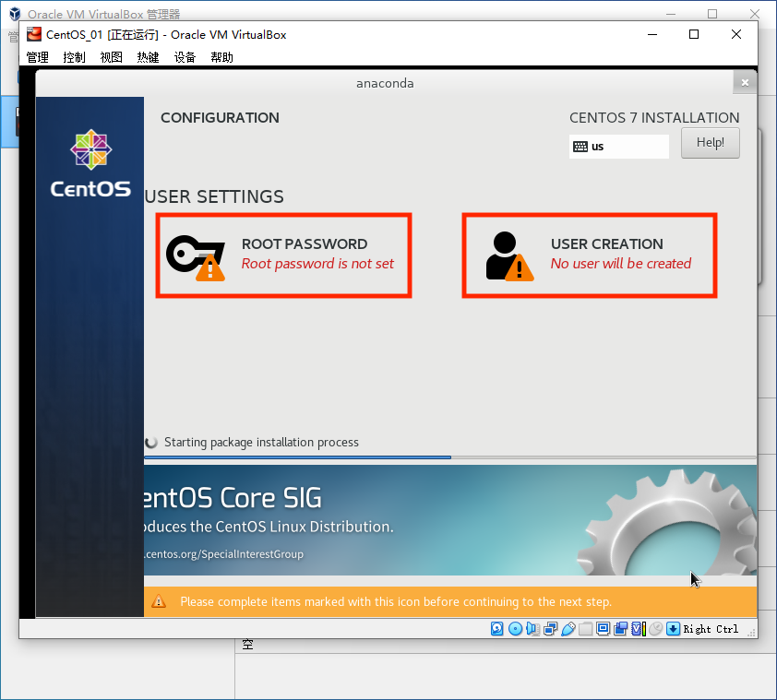This screenshot has width=777, height=700.
Task: Click "No user will be created" text
Action: pyautogui.click(x=621, y=264)
